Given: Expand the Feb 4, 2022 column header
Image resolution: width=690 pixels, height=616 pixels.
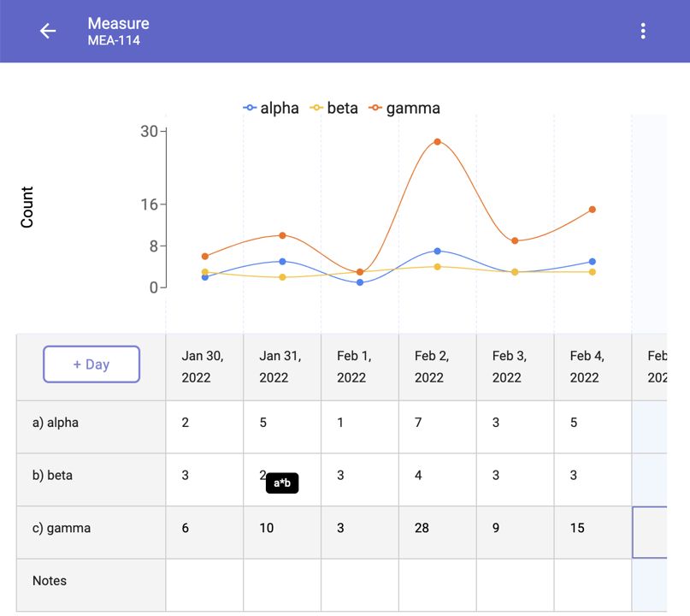Looking at the screenshot, I should (x=592, y=366).
